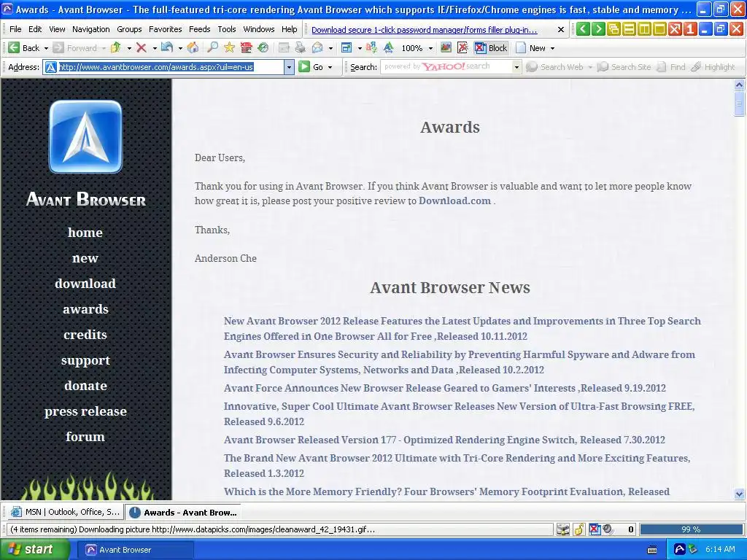Click the Avant Browser logo image
747x560 pixels.
click(x=86, y=136)
